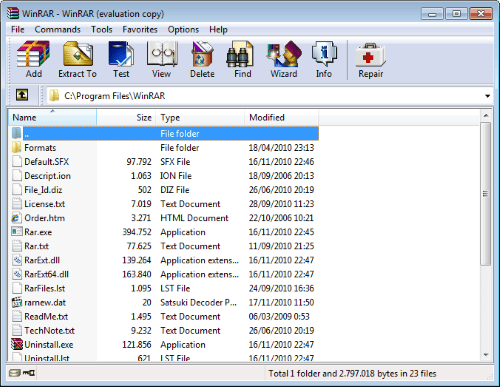This screenshot has height=387, width=500.
Task: Run the Test archive tool
Action: click(x=121, y=59)
